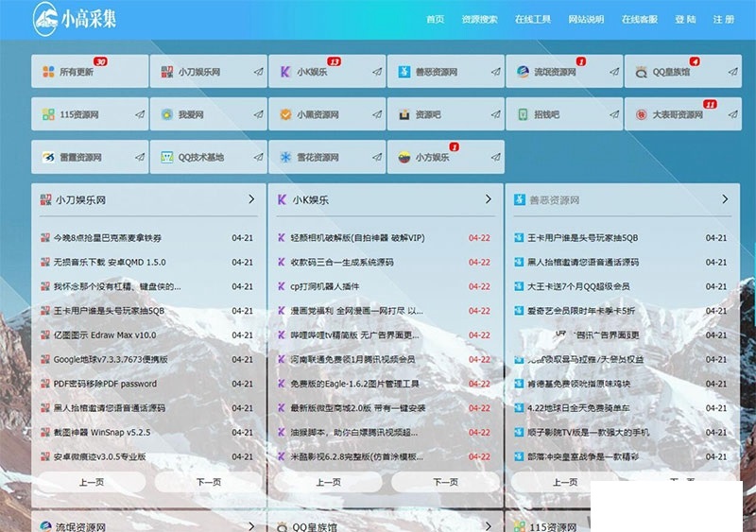Click the K icon on 小K娱乐 tile
Viewport: 756px width, 532px height.
(x=285, y=72)
